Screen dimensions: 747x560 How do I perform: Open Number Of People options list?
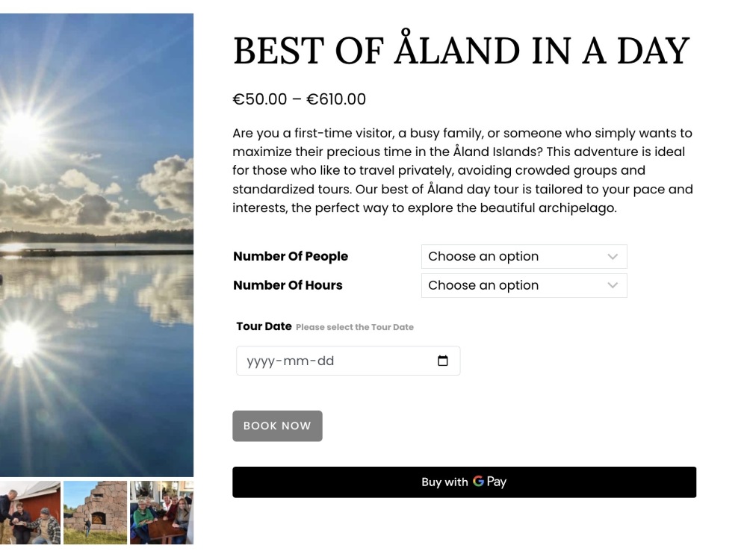coord(524,257)
